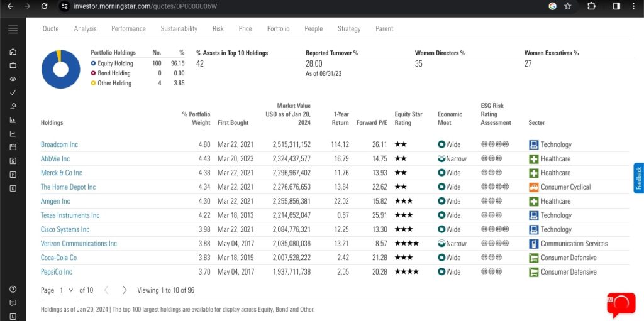
Task: Click the browser address bar URL
Action: tap(145, 6)
